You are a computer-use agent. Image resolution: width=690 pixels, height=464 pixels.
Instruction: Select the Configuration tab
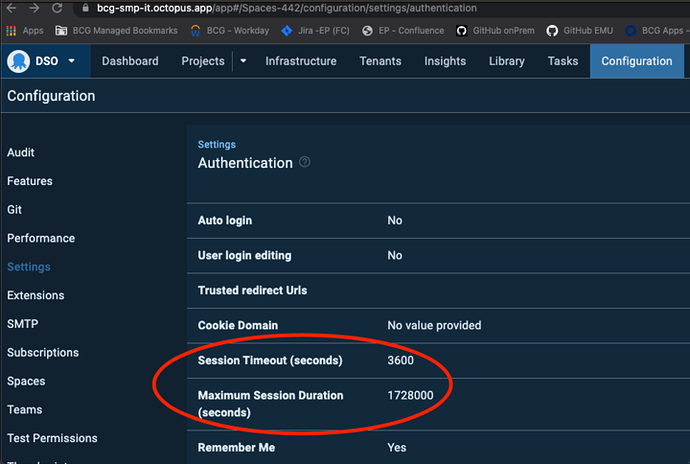[x=637, y=61]
